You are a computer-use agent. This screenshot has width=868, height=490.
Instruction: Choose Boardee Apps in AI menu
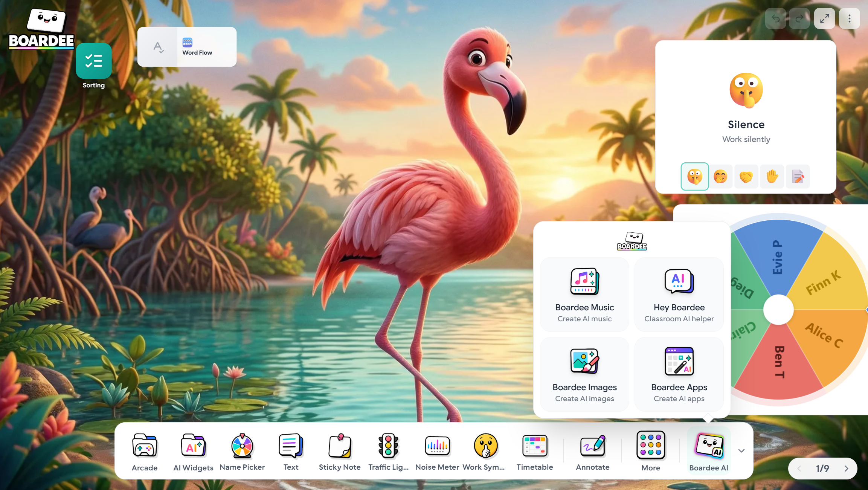coord(679,374)
